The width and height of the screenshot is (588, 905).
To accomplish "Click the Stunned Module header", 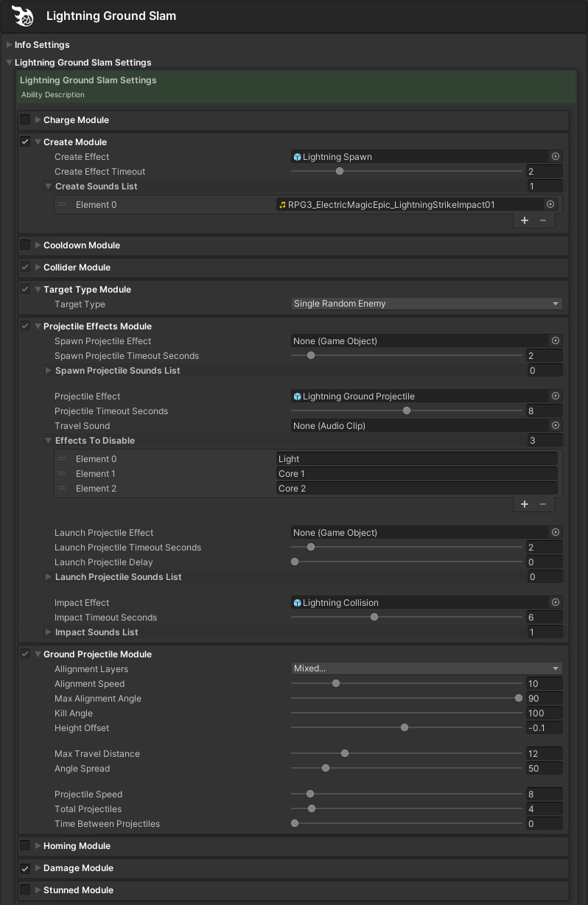I will pos(78,890).
